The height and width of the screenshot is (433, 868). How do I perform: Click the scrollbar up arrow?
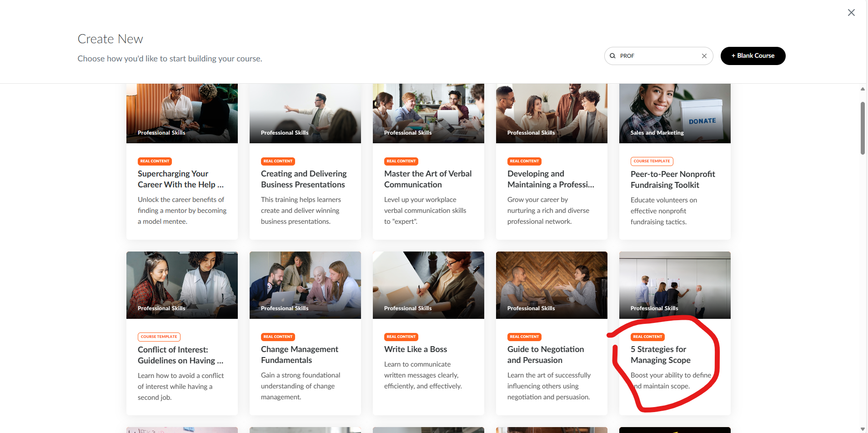pos(863,89)
